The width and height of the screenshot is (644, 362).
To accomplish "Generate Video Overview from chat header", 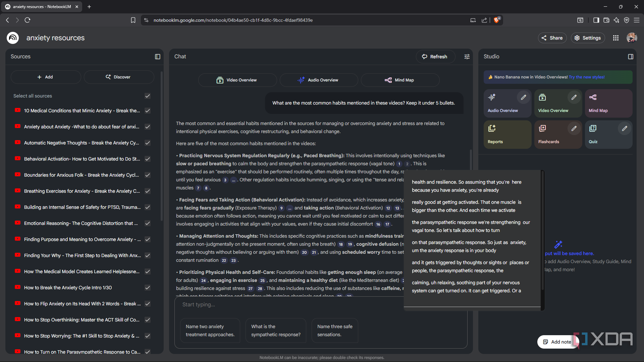I will click(237, 80).
